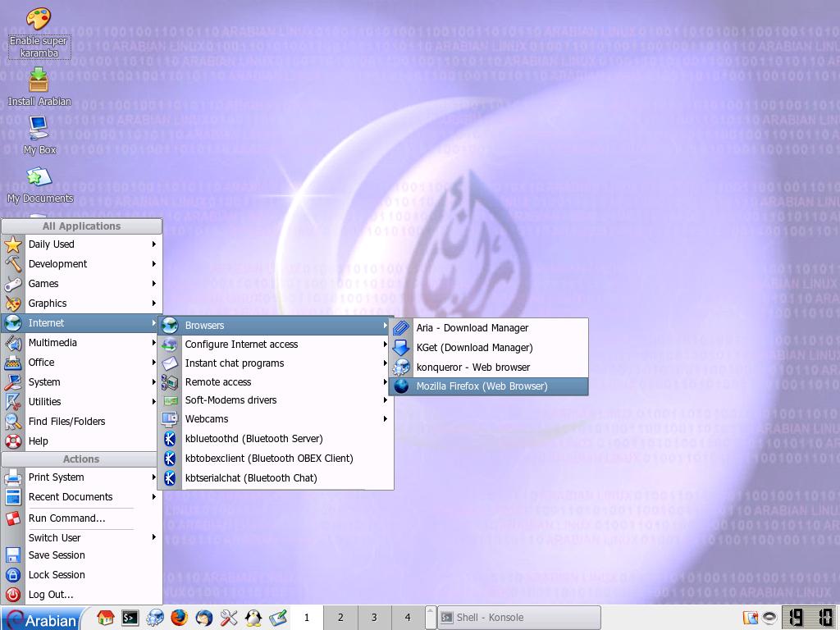Open Help from the applications menu
This screenshot has height=630, width=840.
point(81,441)
